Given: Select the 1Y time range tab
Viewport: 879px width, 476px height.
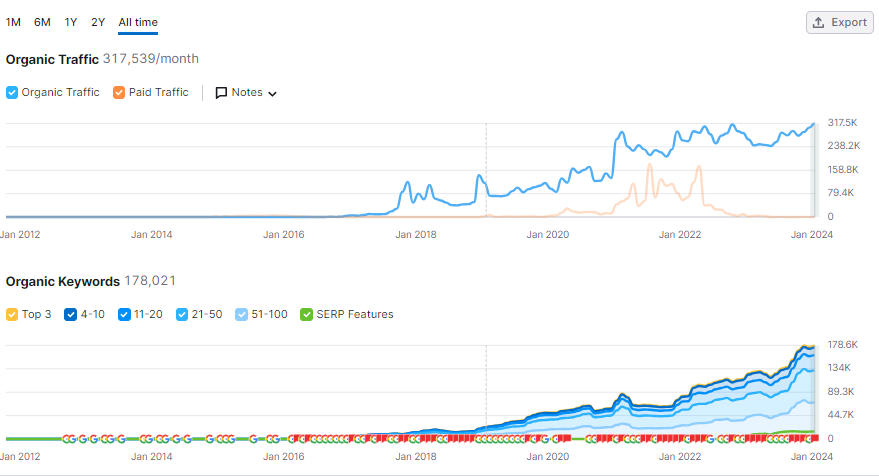Looking at the screenshot, I should click(x=70, y=22).
